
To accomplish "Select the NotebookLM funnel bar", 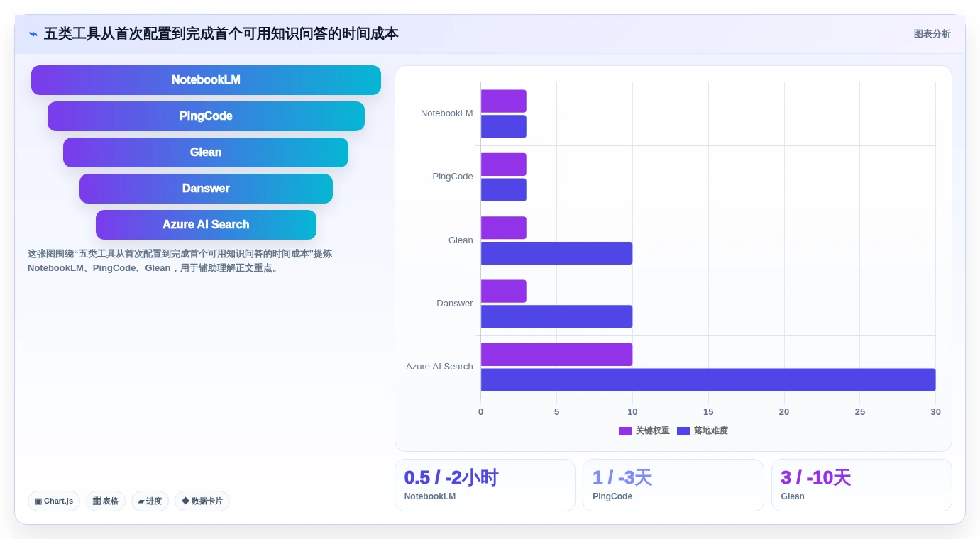I will 206,80.
